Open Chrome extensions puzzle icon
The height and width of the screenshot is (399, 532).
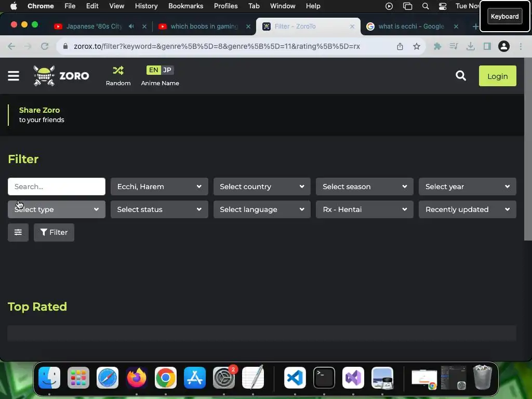click(437, 46)
